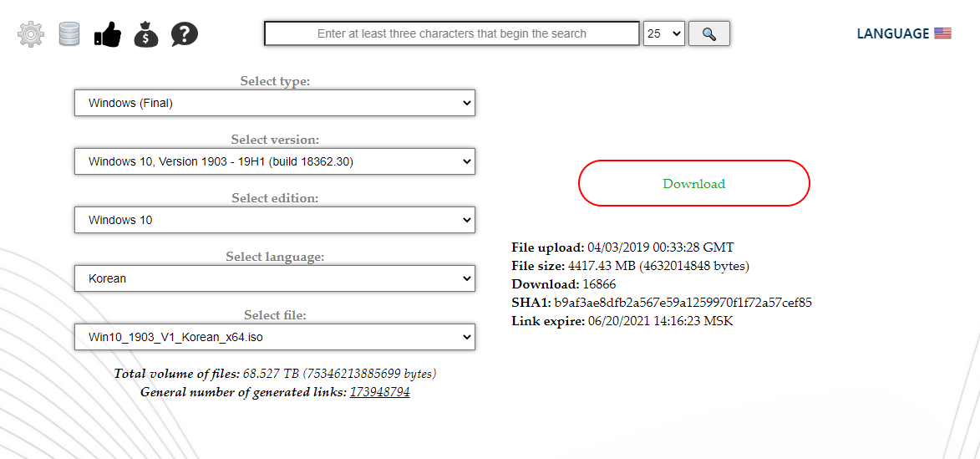The width and height of the screenshot is (980, 459).
Task: Open the results count dropdown showing 25
Action: click(664, 33)
